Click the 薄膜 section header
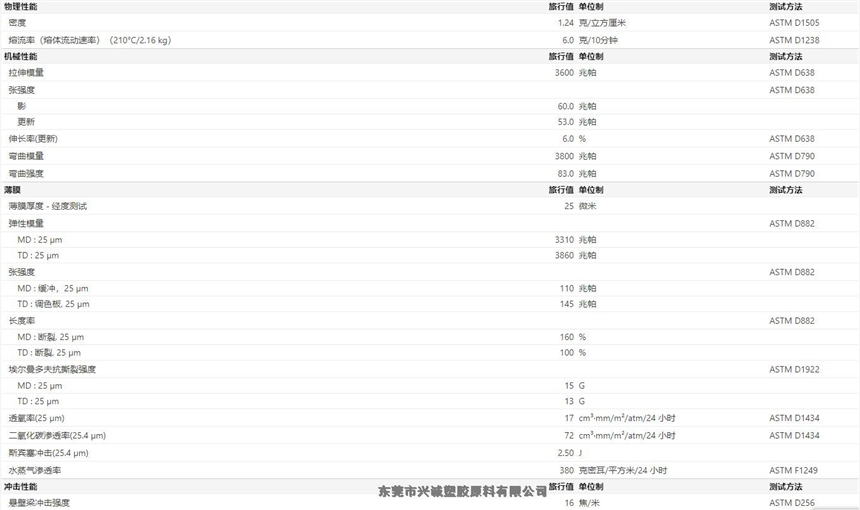860x510 pixels. (x=13, y=189)
